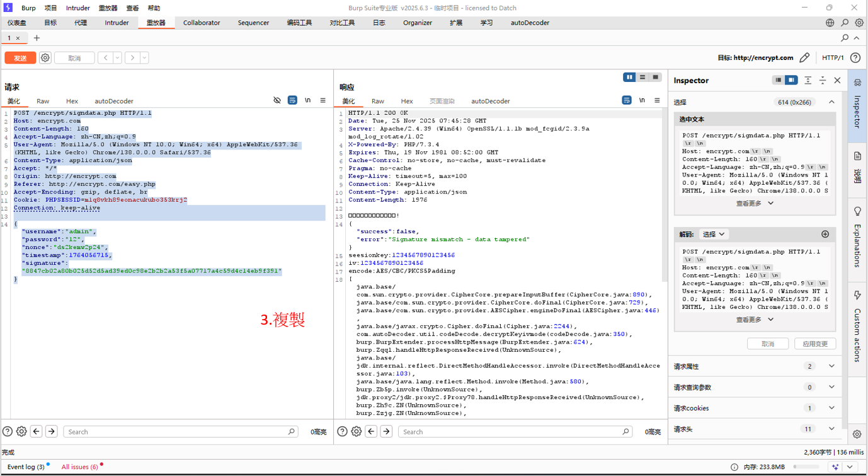The height and width of the screenshot is (476, 868).
Task: Click request search input field
Action: tap(181, 432)
